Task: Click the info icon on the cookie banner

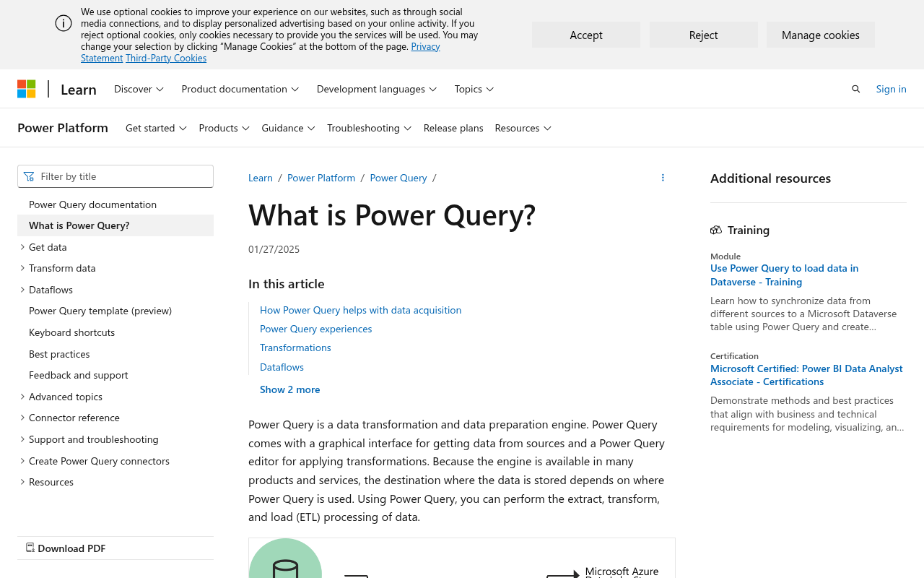Action: pyautogui.click(x=62, y=22)
